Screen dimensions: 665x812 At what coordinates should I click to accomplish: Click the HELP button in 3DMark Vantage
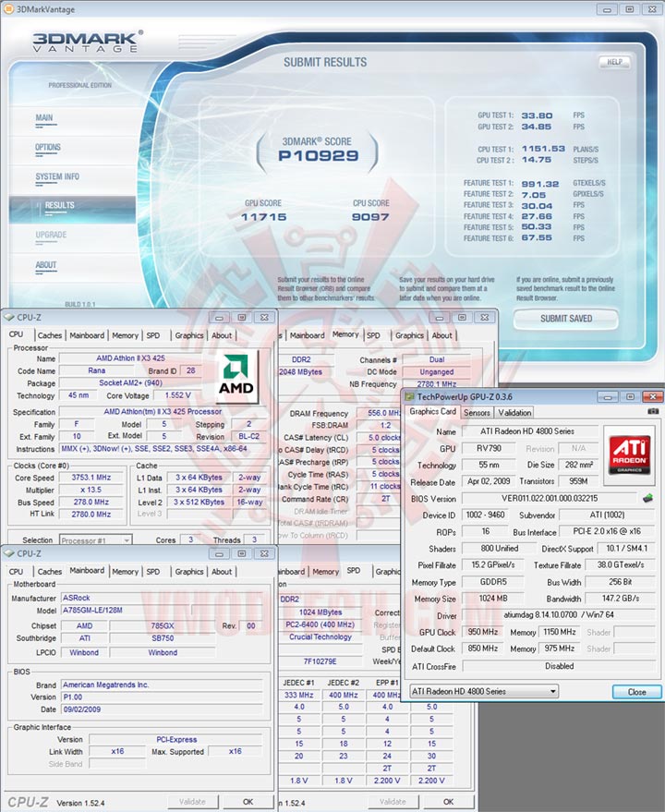(x=615, y=62)
